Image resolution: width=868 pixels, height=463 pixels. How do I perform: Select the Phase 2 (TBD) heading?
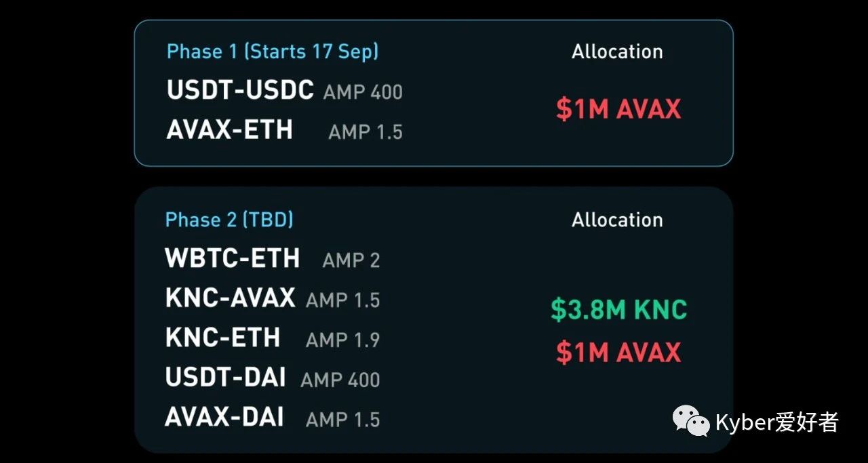pyautogui.click(x=229, y=220)
